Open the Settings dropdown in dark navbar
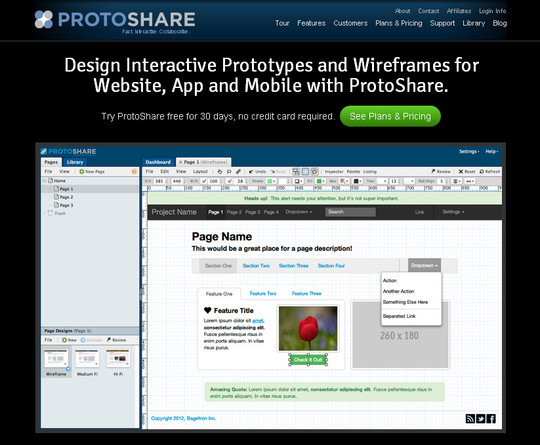This screenshot has width=540, height=445. [453, 212]
